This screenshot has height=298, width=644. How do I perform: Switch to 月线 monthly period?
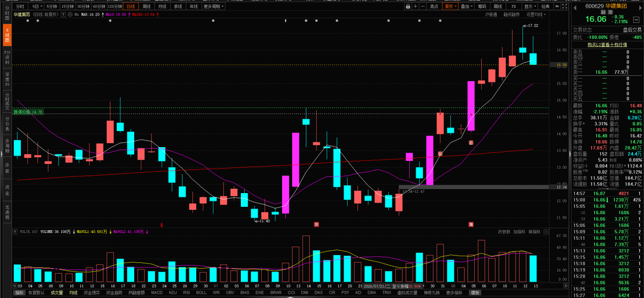(162, 7)
